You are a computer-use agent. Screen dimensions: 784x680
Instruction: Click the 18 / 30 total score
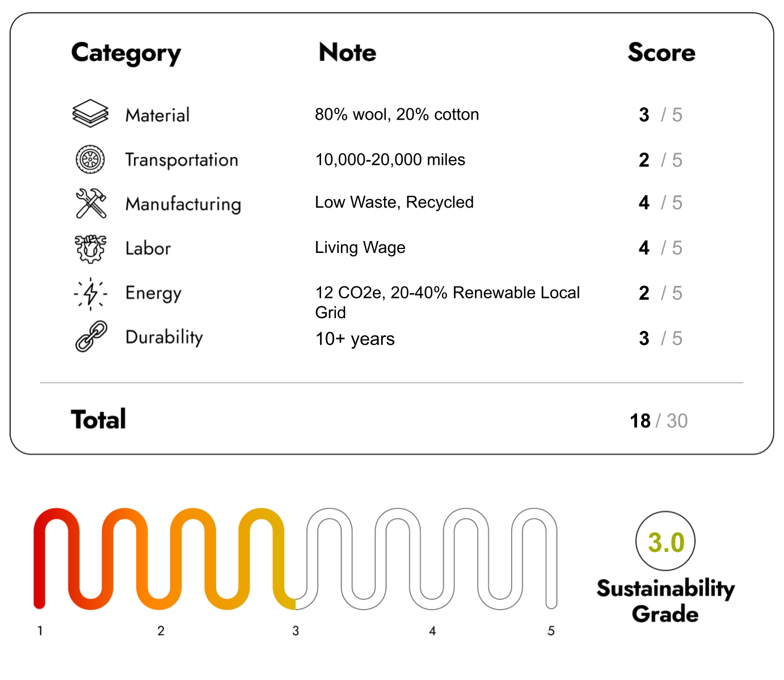[658, 421]
